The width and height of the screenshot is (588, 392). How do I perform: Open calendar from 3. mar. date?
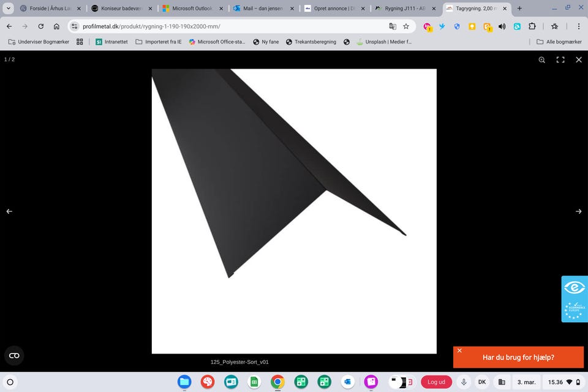point(527,382)
